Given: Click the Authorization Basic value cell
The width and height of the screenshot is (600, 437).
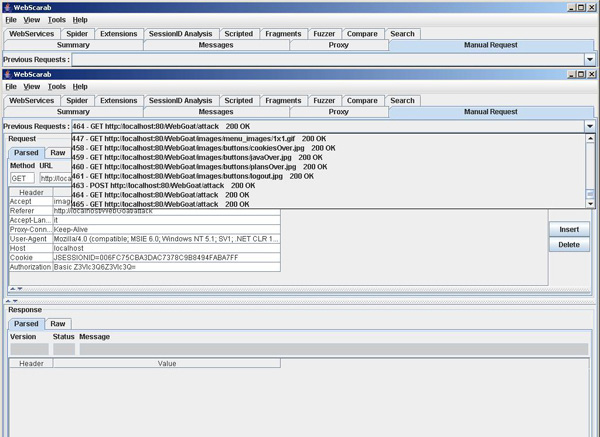Looking at the screenshot, I should (x=166, y=267).
